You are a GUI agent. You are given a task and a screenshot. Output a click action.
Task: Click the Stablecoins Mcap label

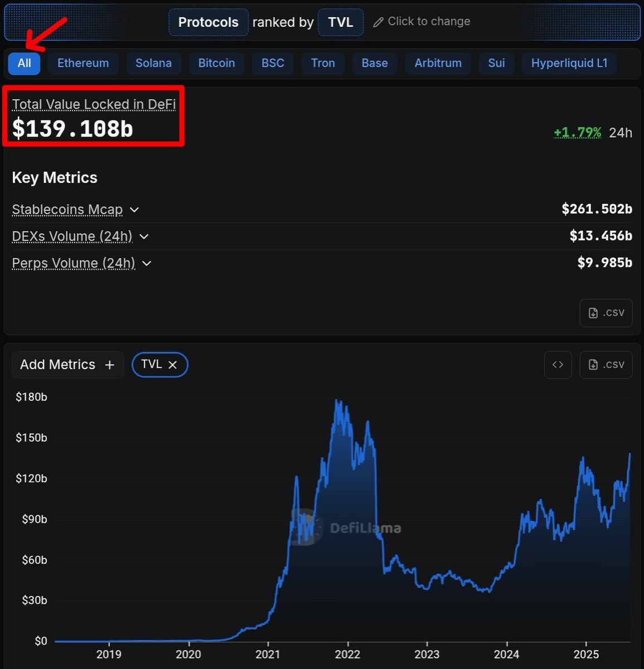[x=67, y=210]
